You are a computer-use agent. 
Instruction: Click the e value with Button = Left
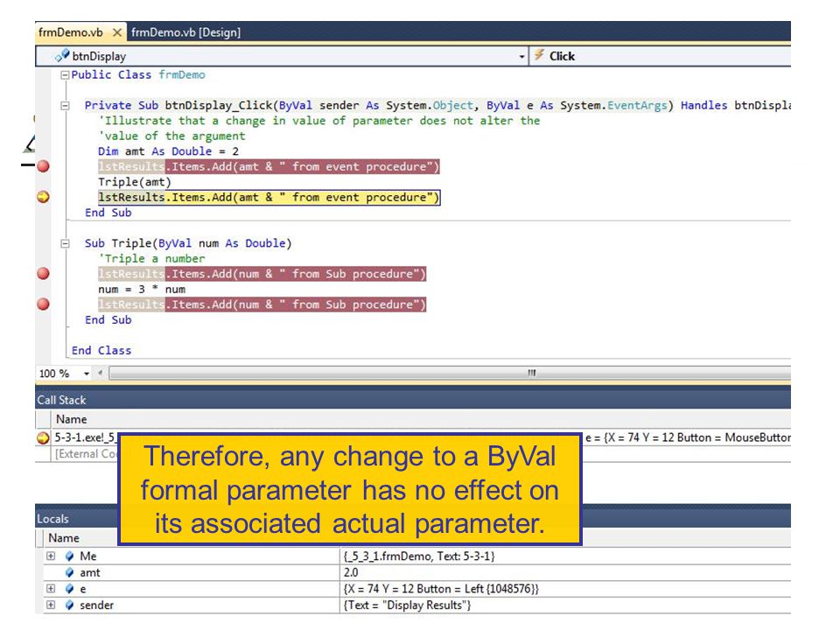(441, 589)
